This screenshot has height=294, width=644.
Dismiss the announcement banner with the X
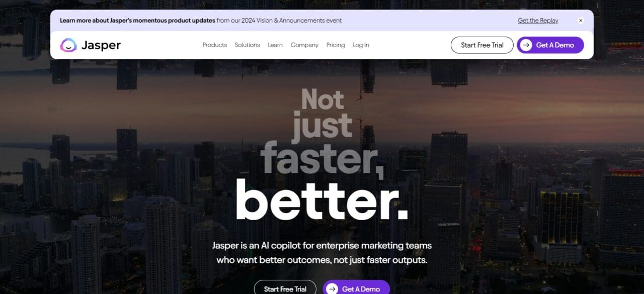(x=581, y=21)
